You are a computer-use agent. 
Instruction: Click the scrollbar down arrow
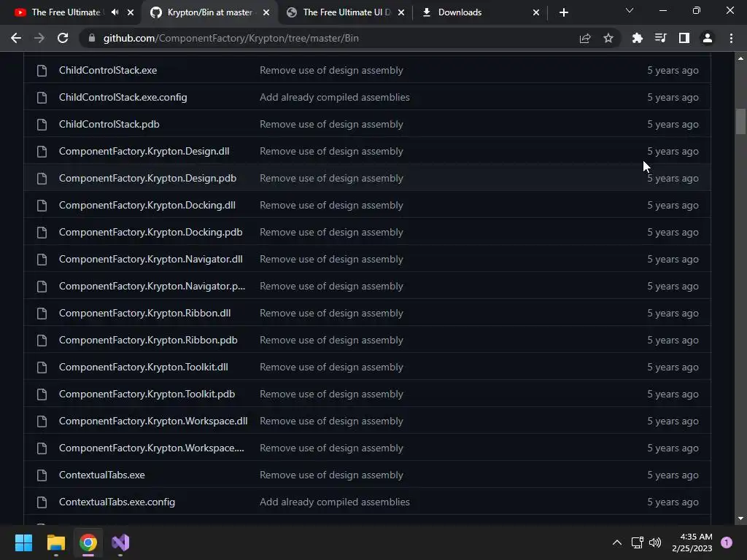click(740, 518)
